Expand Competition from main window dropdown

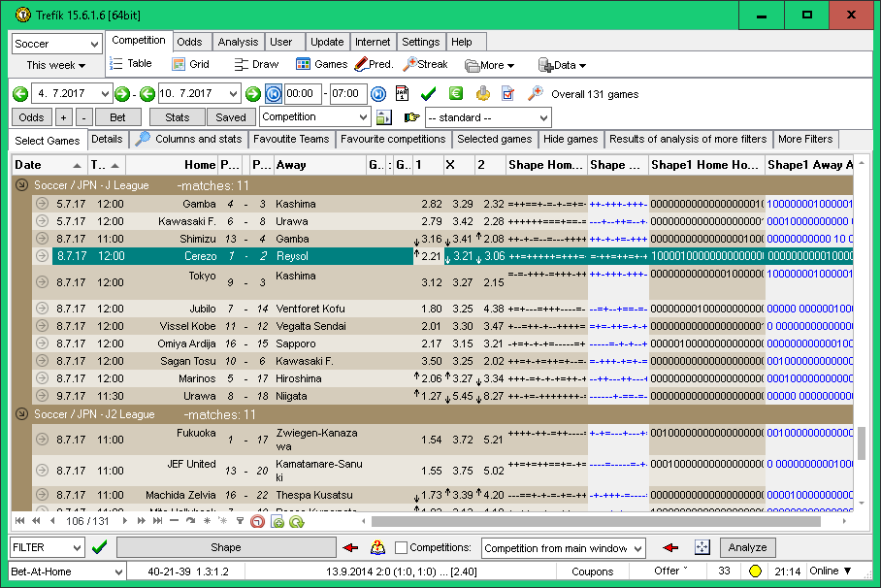[563, 548]
